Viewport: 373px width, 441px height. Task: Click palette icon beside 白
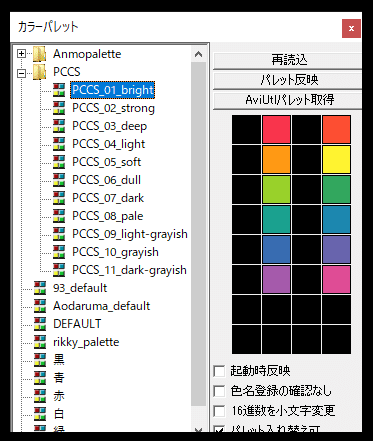coord(40,414)
